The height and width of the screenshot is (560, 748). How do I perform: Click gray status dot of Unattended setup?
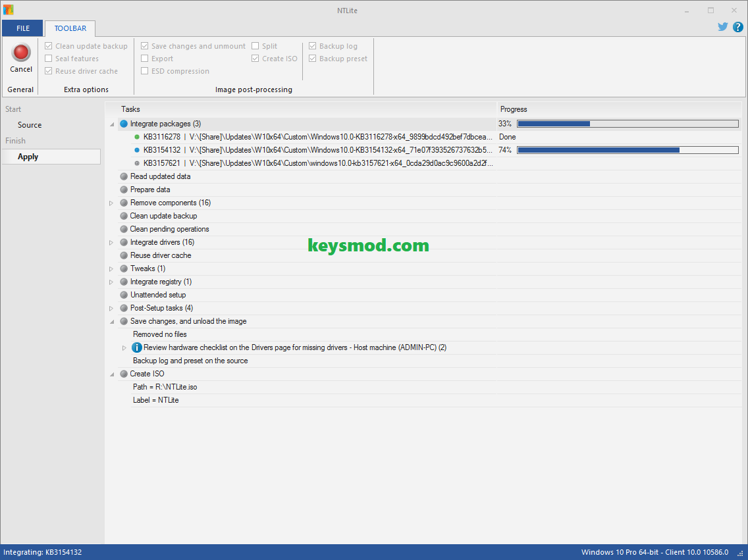click(124, 295)
